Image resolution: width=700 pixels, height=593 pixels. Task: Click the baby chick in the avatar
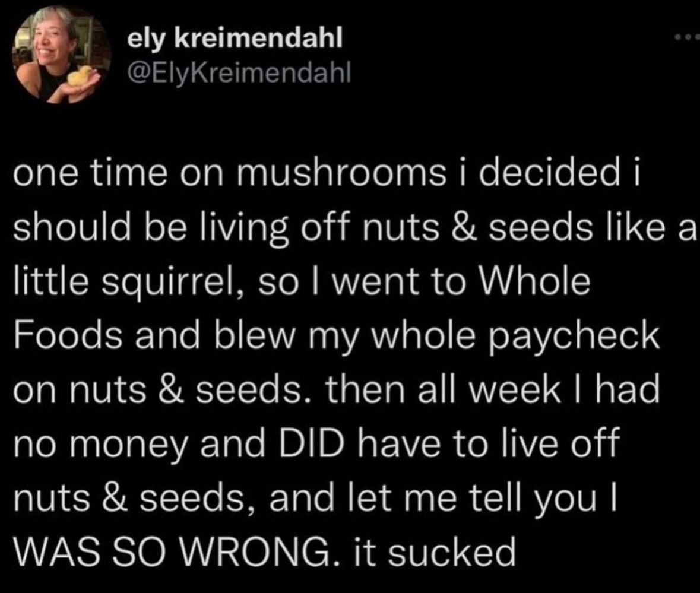tap(80, 77)
